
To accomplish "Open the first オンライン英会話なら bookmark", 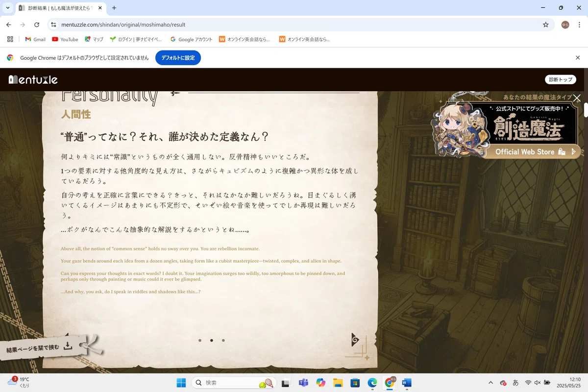I will click(245, 39).
